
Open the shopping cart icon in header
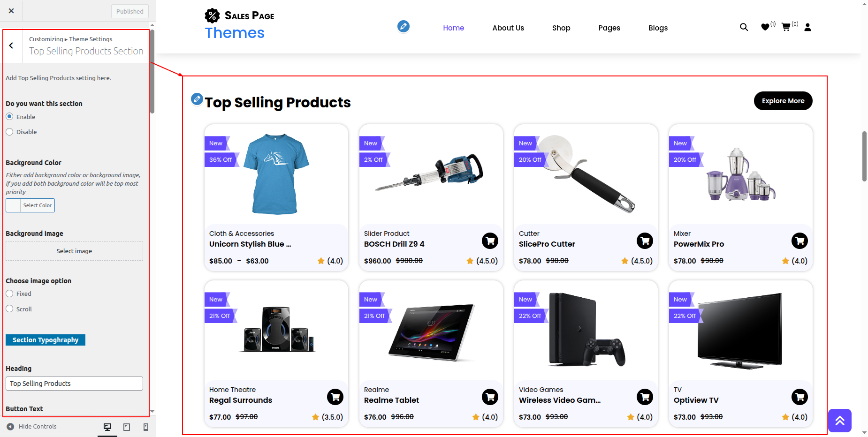[786, 27]
